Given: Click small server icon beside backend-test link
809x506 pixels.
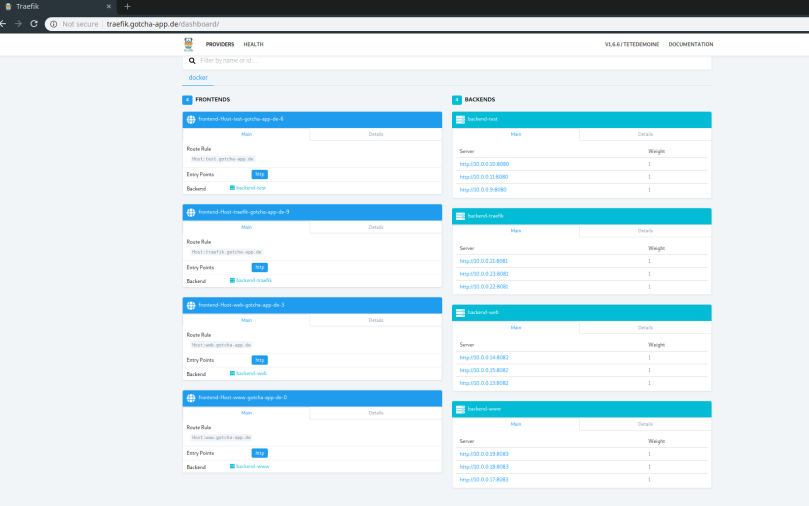Looking at the screenshot, I should 232,188.
